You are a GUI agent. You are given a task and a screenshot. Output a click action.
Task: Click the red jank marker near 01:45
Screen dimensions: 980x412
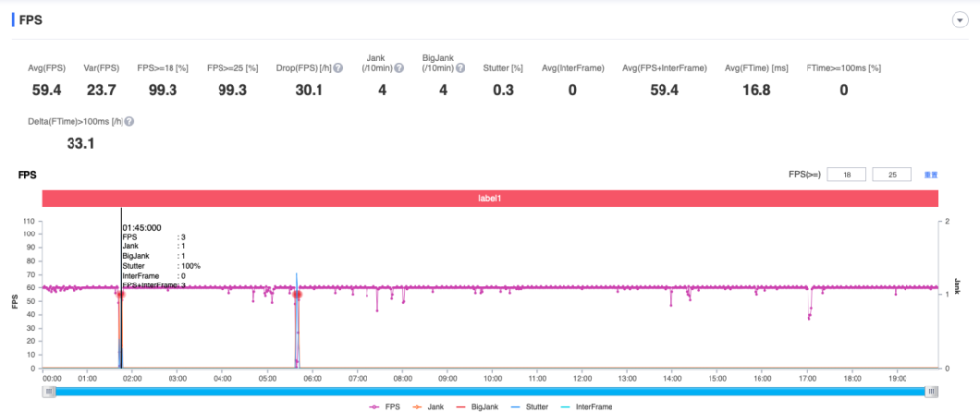click(120, 294)
